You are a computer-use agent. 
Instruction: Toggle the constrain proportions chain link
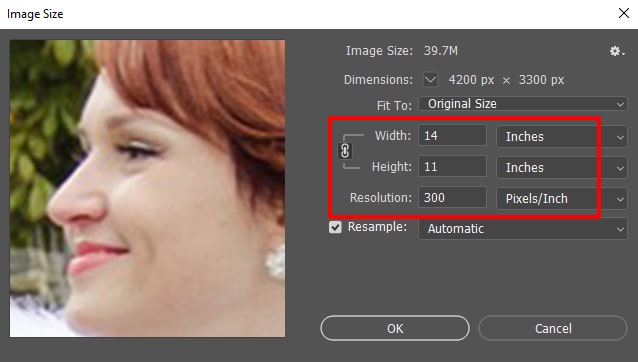tap(345, 151)
